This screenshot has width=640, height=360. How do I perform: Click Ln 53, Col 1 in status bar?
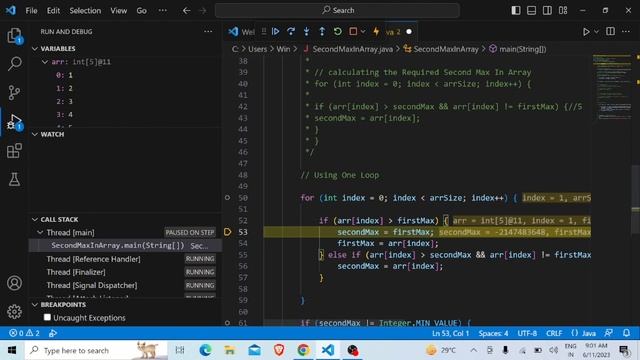[451, 333]
